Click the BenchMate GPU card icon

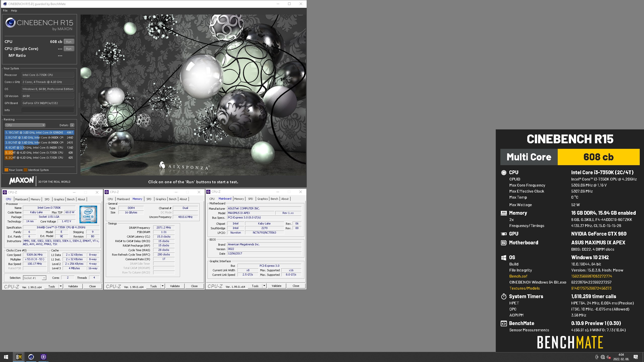tap(504, 234)
